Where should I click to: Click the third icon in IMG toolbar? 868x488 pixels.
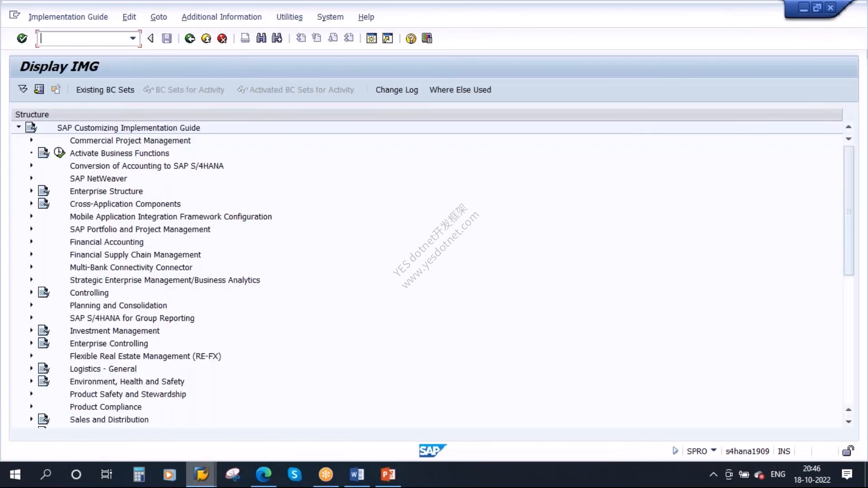[x=56, y=89]
